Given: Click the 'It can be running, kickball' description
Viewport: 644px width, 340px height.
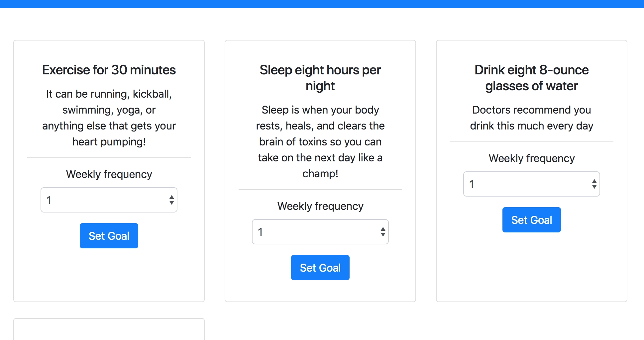Looking at the screenshot, I should pyautogui.click(x=109, y=118).
